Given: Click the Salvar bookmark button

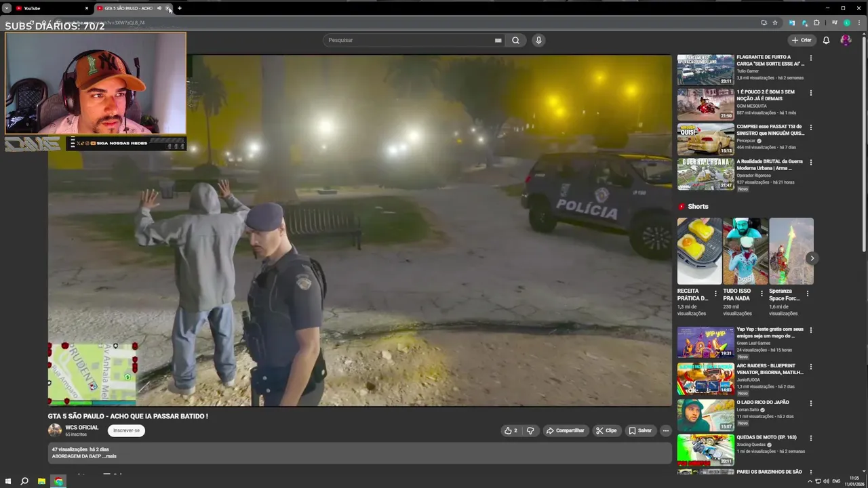Looking at the screenshot, I should (x=639, y=430).
